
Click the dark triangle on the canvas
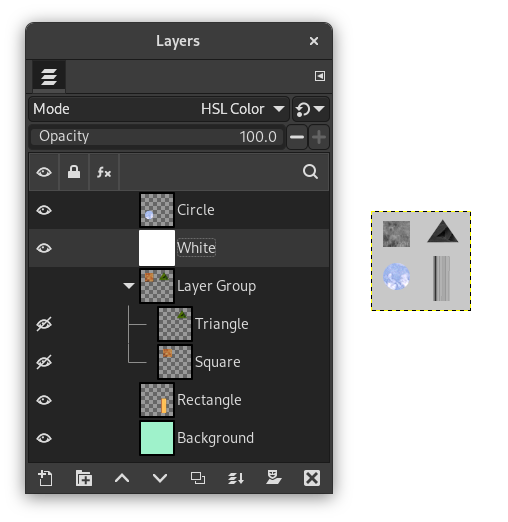click(443, 231)
